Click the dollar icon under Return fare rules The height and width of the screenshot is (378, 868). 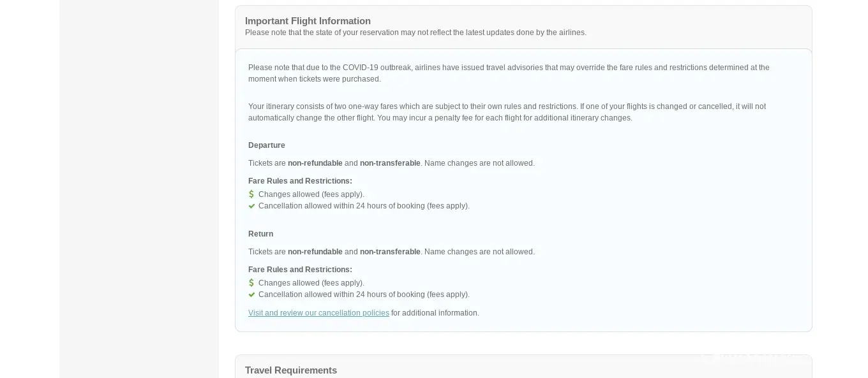(251, 283)
